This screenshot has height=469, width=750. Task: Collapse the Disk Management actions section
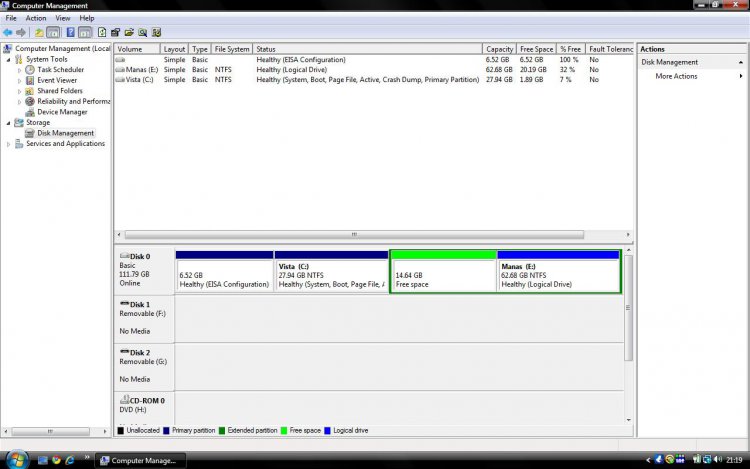point(740,63)
